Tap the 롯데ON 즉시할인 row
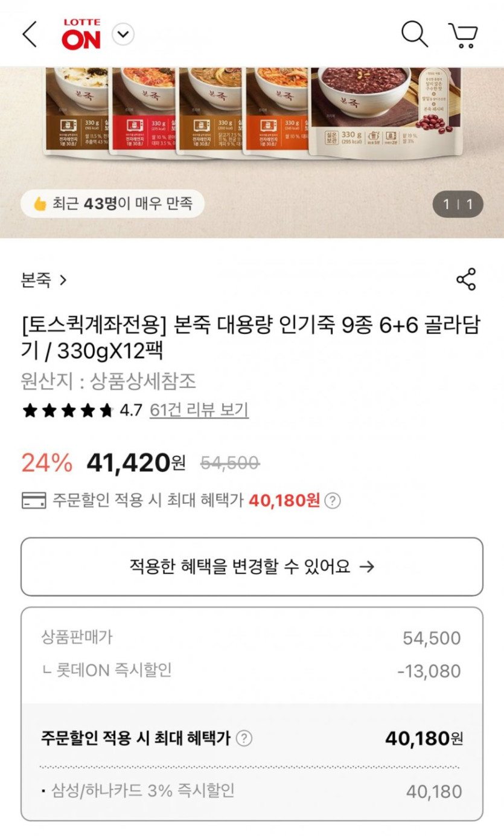Screen dimensions: 504x836 pos(252,670)
